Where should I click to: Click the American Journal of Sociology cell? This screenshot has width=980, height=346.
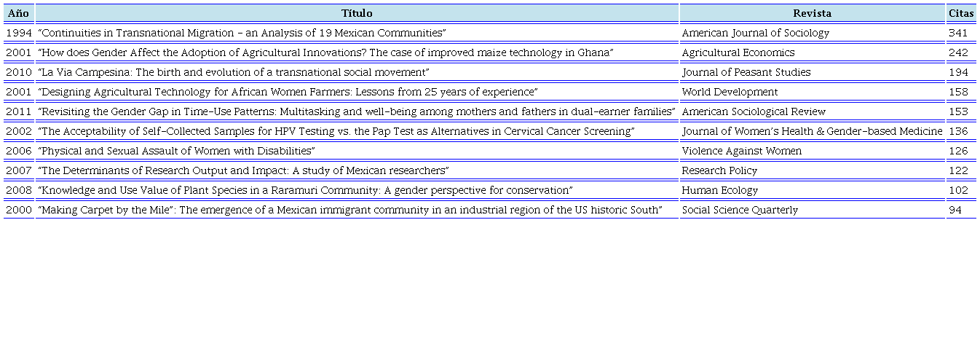755,33
